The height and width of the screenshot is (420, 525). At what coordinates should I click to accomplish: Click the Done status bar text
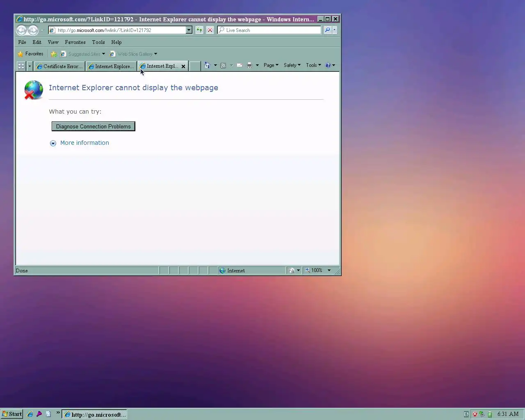(22, 271)
